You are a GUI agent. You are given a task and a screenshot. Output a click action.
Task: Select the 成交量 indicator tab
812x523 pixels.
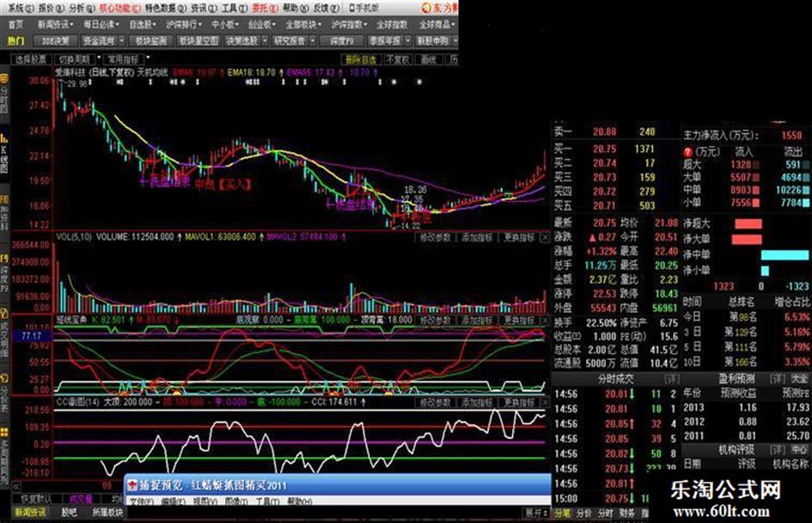pos(81,499)
